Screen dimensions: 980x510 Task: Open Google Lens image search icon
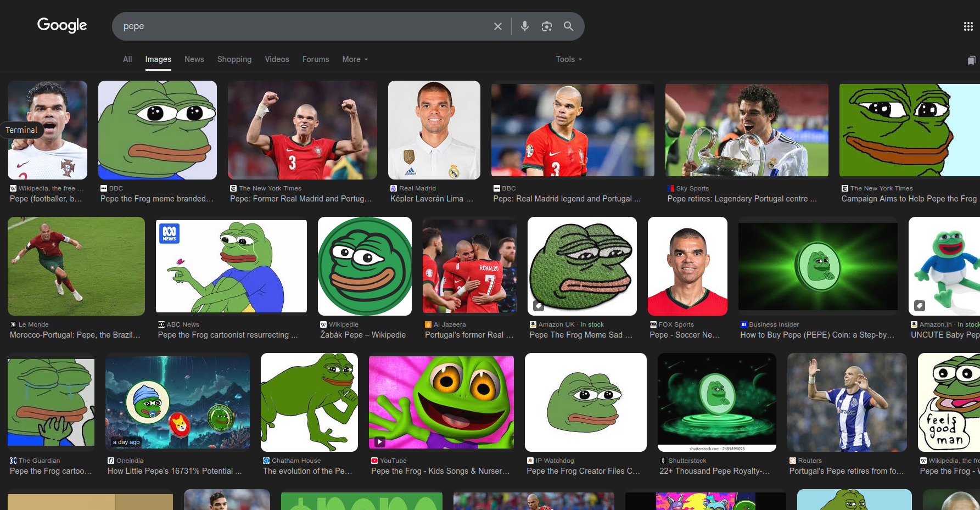[546, 26]
